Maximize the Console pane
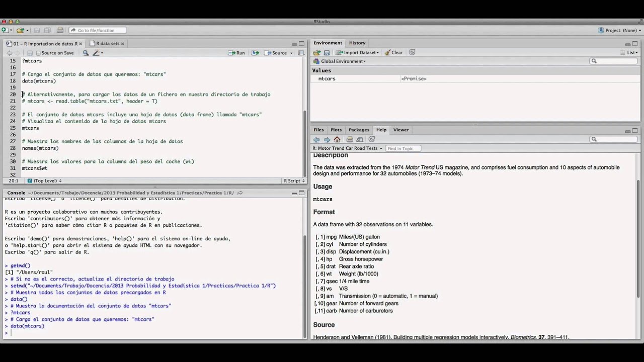644x362 pixels. click(302, 193)
